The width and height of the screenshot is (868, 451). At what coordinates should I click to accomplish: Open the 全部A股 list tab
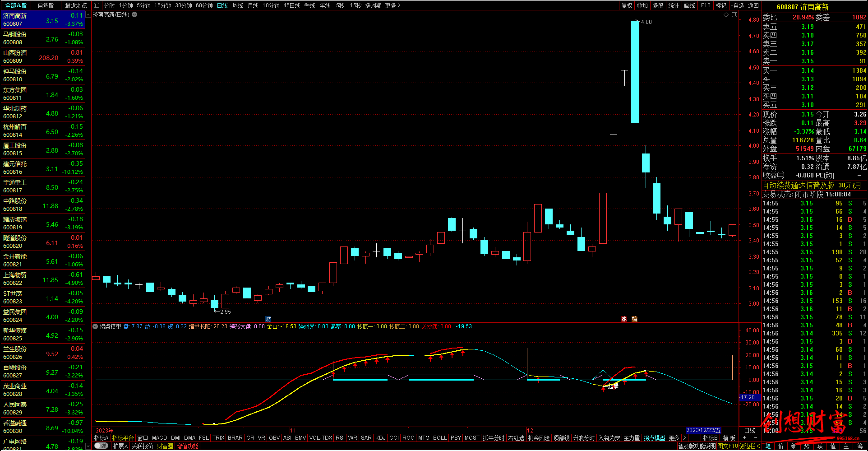[x=16, y=5]
